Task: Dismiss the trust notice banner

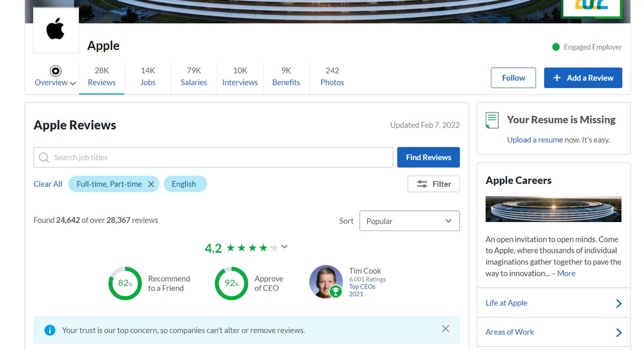Action: coord(445,329)
